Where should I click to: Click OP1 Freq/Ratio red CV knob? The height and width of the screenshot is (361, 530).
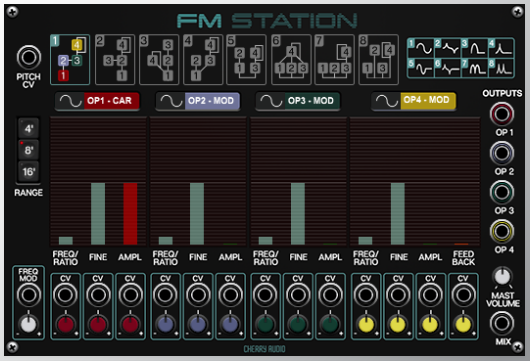(66, 324)
